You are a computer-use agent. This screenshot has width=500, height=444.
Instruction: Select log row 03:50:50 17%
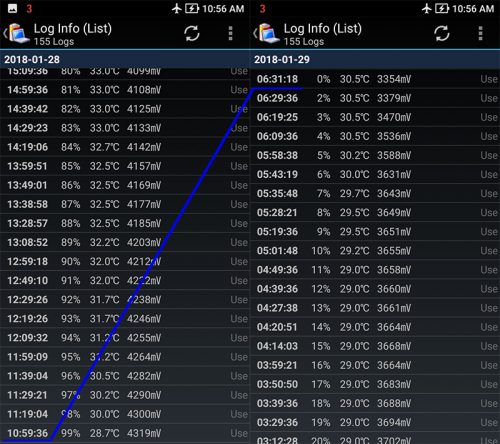pyautogui.click(x=375, y=384)
